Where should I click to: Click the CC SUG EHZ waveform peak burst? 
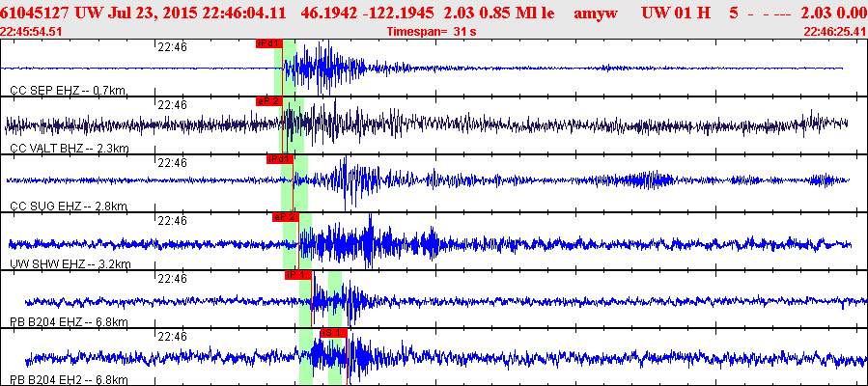pyautogui.click(x=346, y=182)
